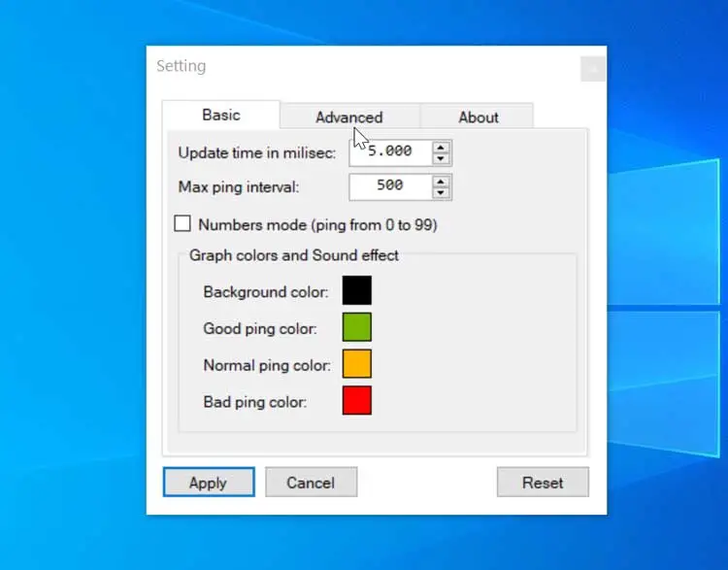Image resolution: width=728 pixels, height=570 pixels.
Task: Click the Update time value field
Action: click(390, 151)
